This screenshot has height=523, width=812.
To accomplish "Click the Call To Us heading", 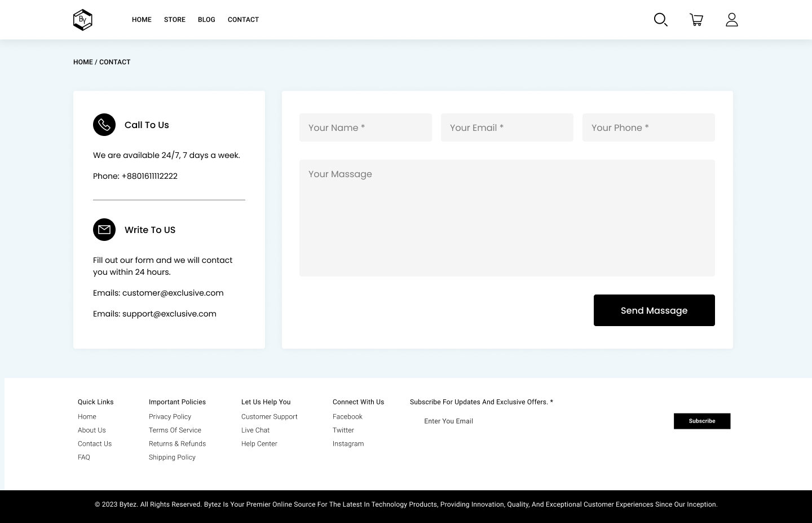I will [x=147, y=125].
